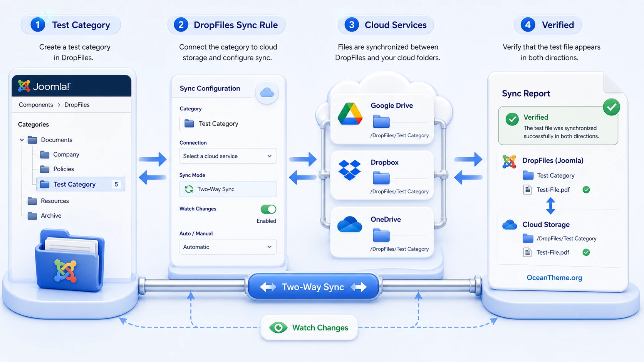
Task: Click the OneDrive /DropFiles/Test Category path
Action: 399,249
